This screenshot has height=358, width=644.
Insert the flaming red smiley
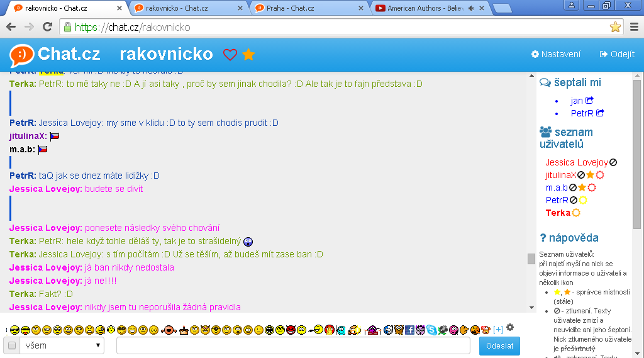click(x=330, y=330)
